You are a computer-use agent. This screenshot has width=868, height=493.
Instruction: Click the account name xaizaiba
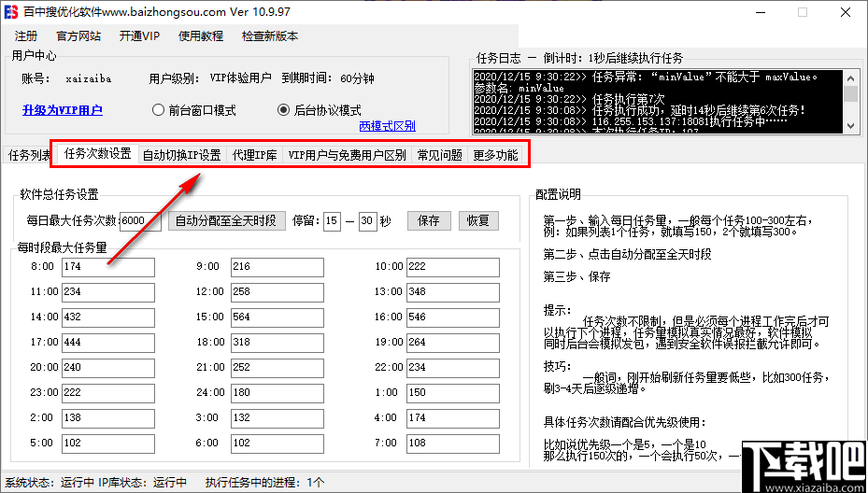[89, 79]
